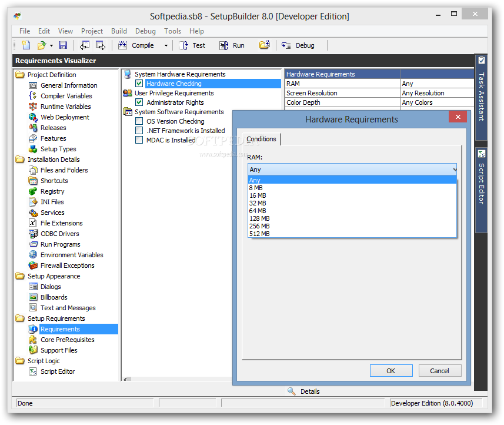Click the File Extensions icon

point(33,223)
